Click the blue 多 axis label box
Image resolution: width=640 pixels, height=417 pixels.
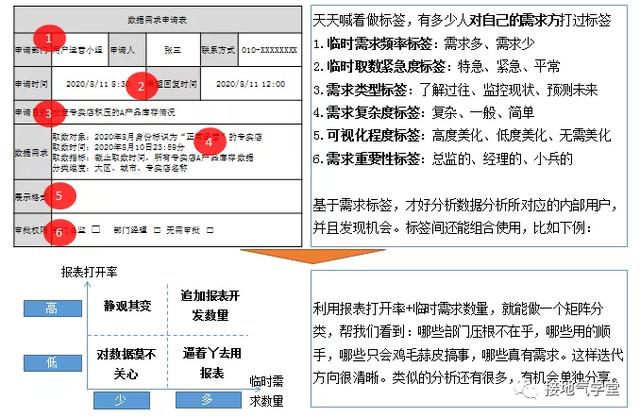click(x=208, y=400)
